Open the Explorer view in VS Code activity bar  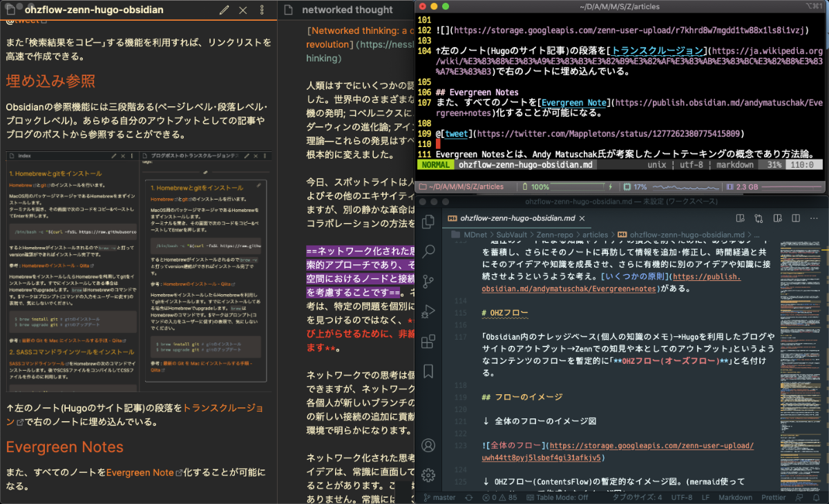click(428, 222)
